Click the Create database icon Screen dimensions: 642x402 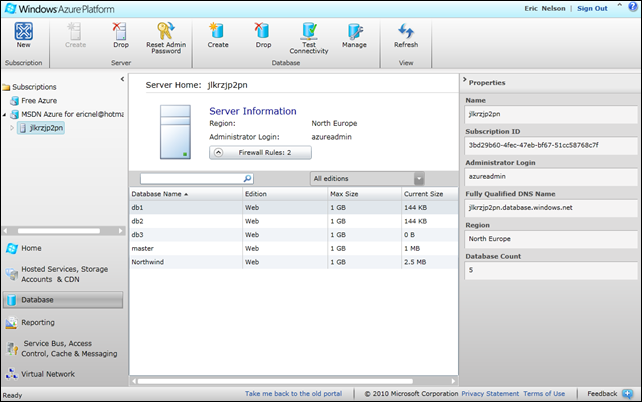[x=217, y=32]
